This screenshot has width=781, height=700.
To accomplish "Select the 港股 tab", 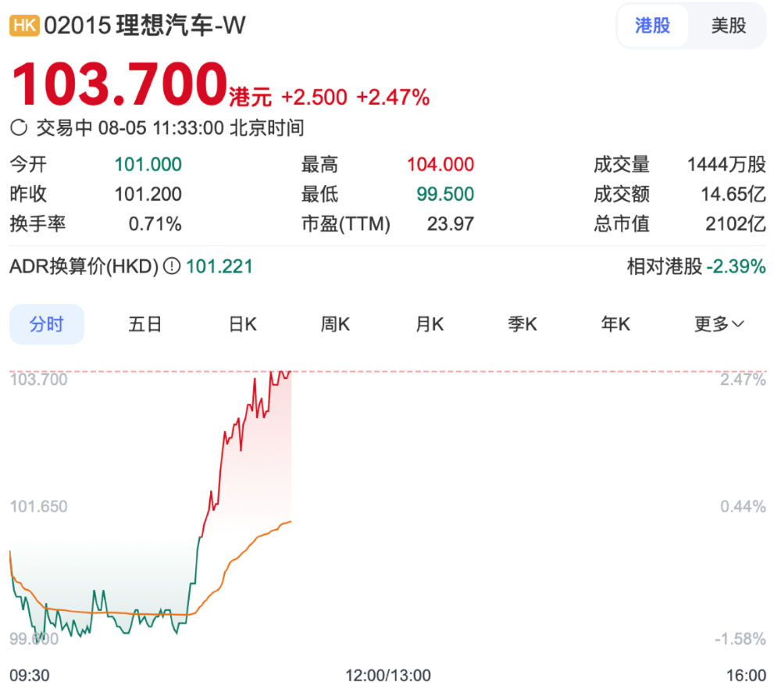I will click(x=653, y=24).
